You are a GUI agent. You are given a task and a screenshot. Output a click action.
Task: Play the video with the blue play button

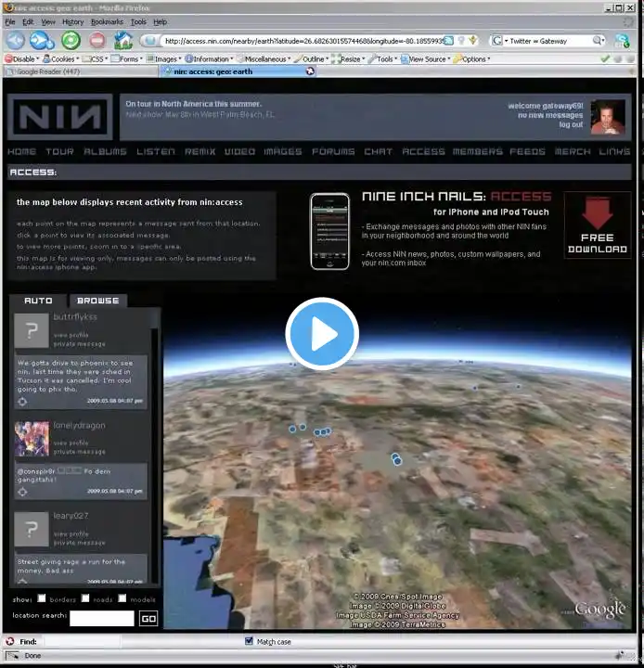[322, 334]
